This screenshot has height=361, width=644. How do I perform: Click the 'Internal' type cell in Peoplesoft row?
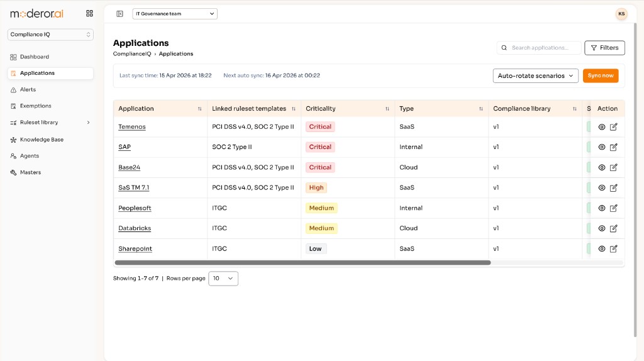click(411, 208)
